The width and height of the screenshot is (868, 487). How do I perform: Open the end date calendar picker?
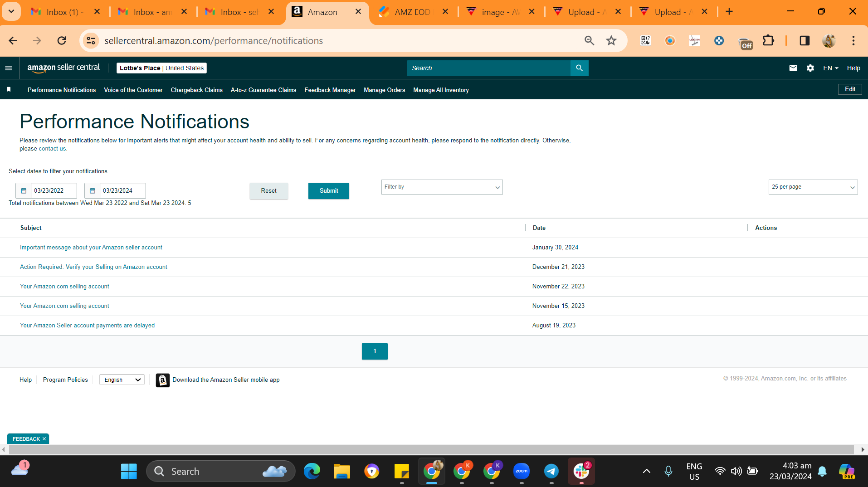(93, 190)
